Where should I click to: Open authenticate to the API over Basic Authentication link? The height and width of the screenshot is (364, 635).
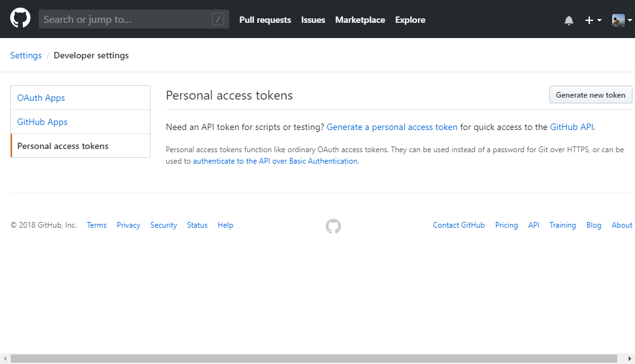(275, 161)
